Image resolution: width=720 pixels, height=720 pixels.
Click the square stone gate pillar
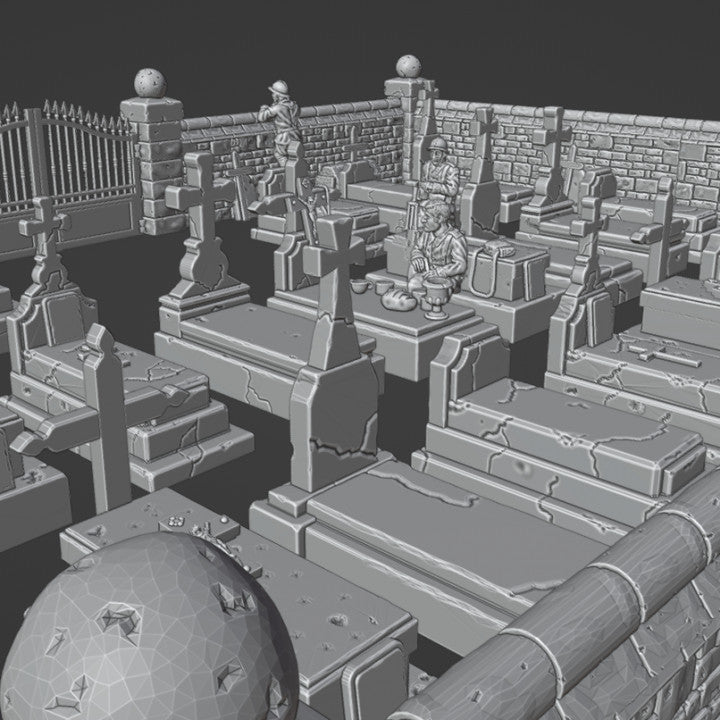153,165
